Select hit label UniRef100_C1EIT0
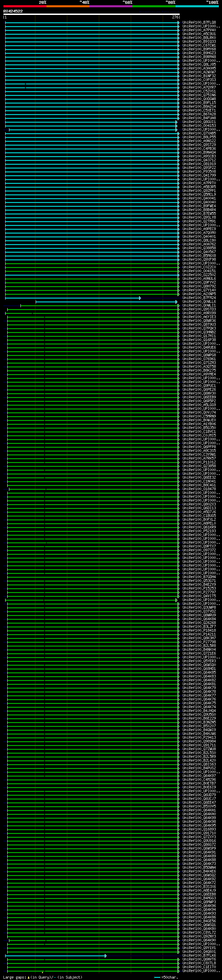This screenshot has width=222, height=980. 199,967
